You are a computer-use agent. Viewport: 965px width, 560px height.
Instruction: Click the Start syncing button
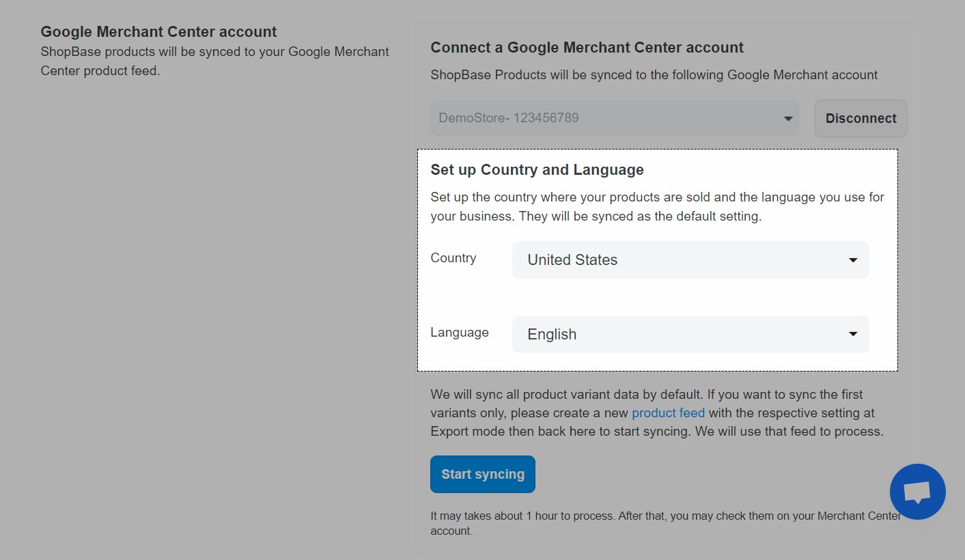click(x=482, y=474)
